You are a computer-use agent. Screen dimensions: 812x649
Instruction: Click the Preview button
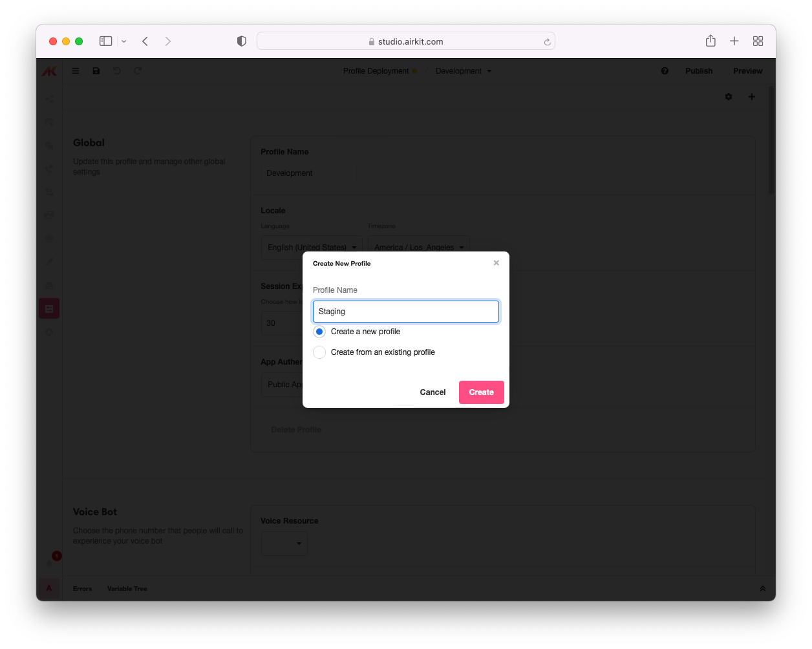[748, 71]
